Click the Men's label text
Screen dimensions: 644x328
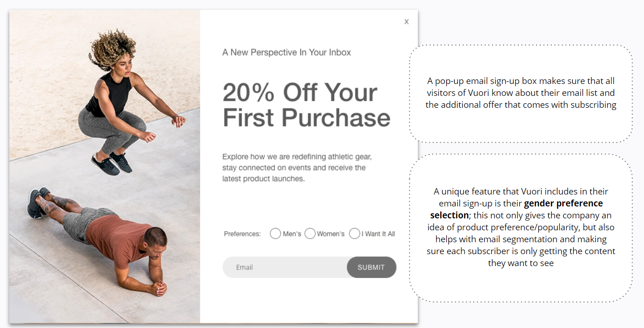[292, 234]
